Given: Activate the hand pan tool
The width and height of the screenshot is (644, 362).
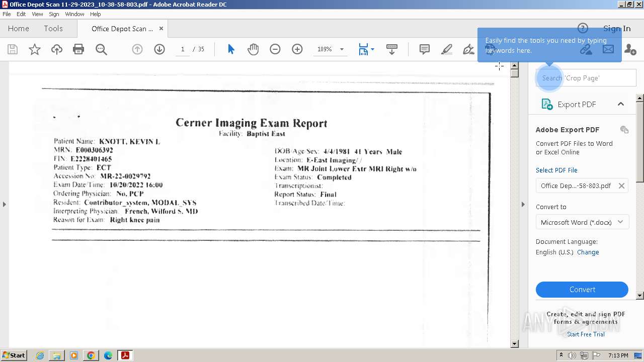Looking at the screenshot, I should 253,49.
